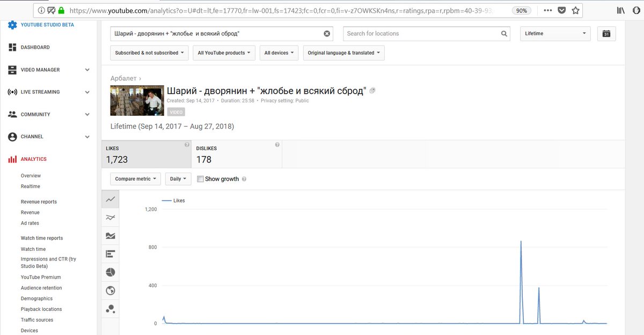Select the Dislikes metric tab
The image size is (644, 335).
pyautogui.click(x=237, y=154)
